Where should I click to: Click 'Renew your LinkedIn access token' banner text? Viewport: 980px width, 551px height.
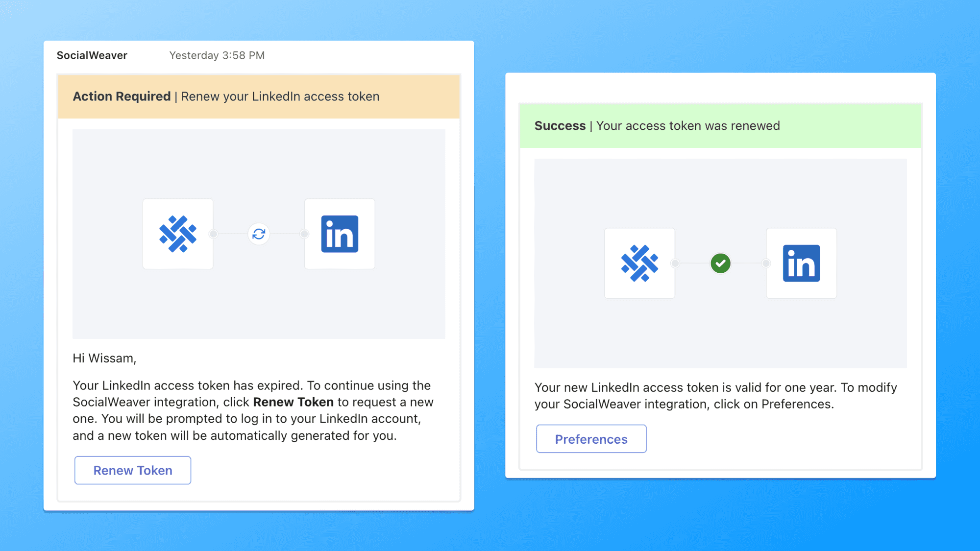pyautogui.click(x=280, y=96)
